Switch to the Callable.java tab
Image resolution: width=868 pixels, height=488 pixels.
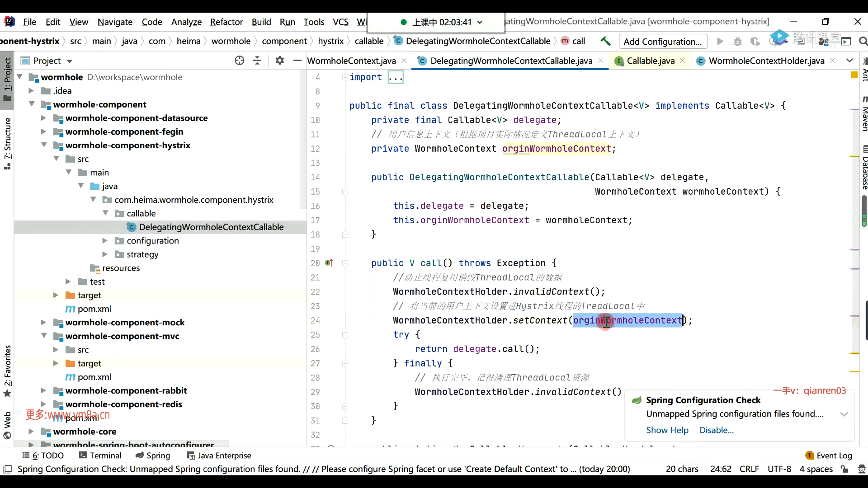pyautogui.click(x=650, y=61)
